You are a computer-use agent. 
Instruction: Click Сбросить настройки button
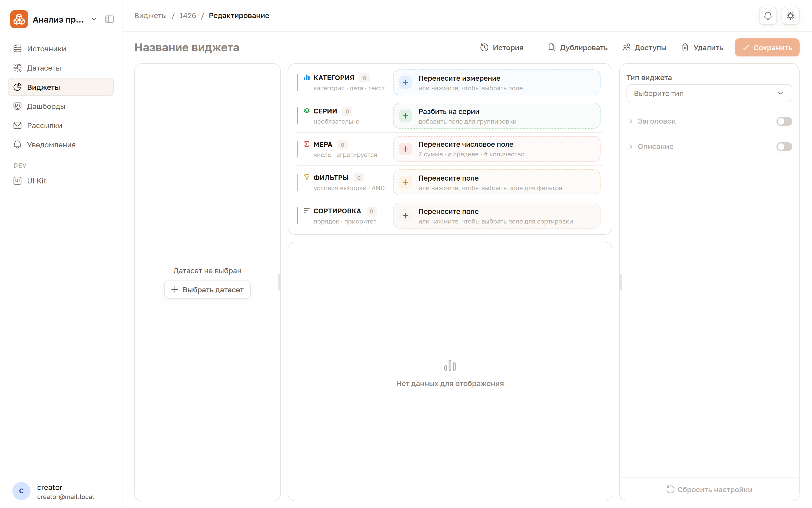click(x=709, y=490)
